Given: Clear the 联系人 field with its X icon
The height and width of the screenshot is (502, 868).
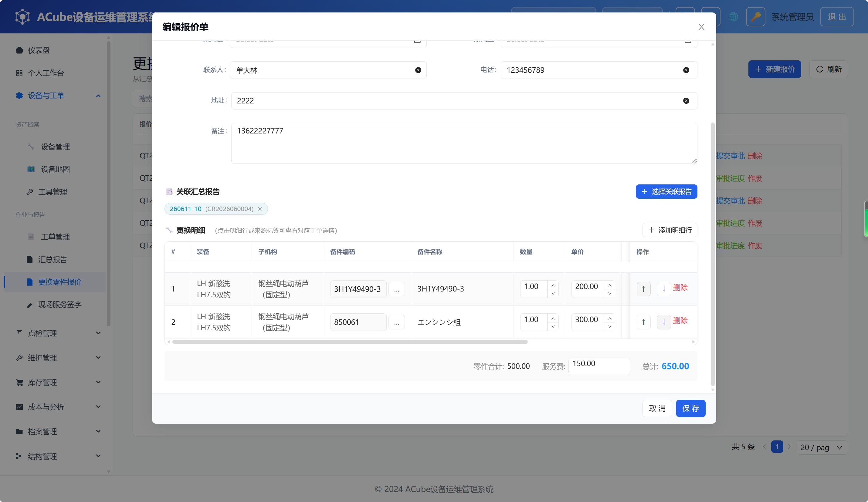Looking at the screenshot, I should [418, 70].
